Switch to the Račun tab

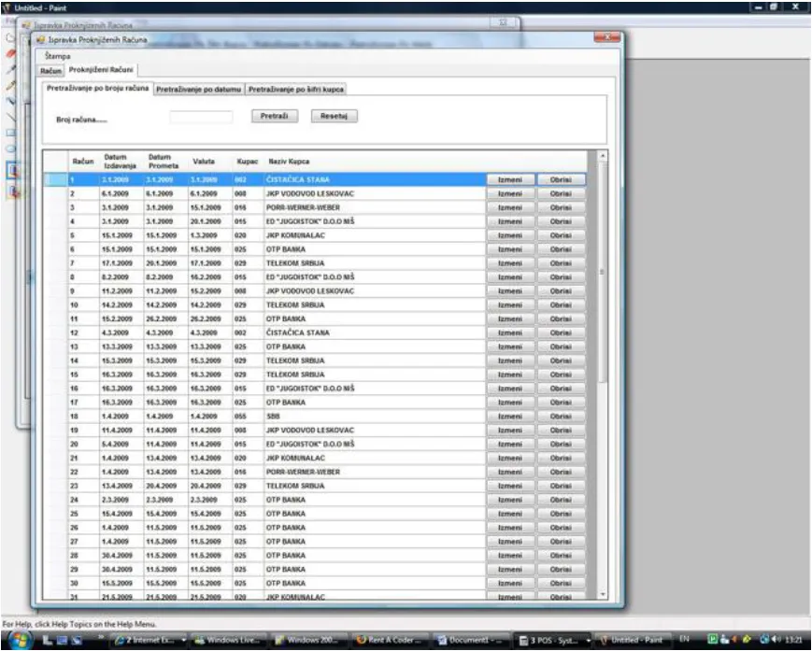coord(50,71)
